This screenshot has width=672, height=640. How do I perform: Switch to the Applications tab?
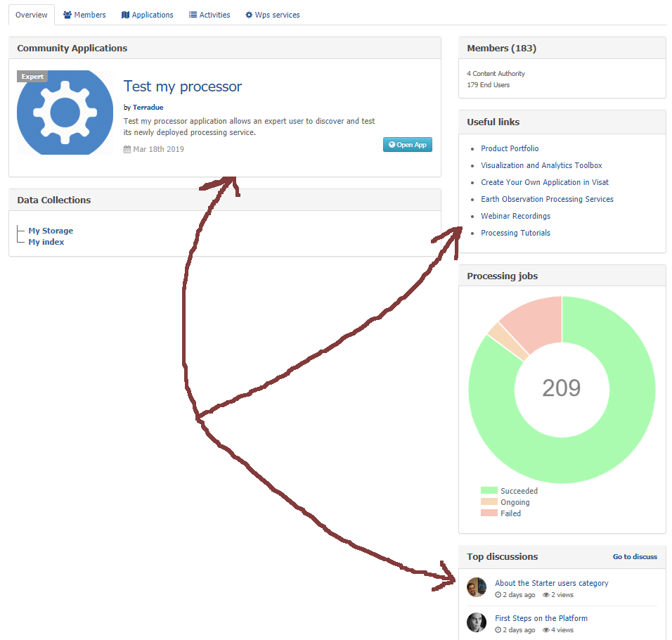point(148,15)
